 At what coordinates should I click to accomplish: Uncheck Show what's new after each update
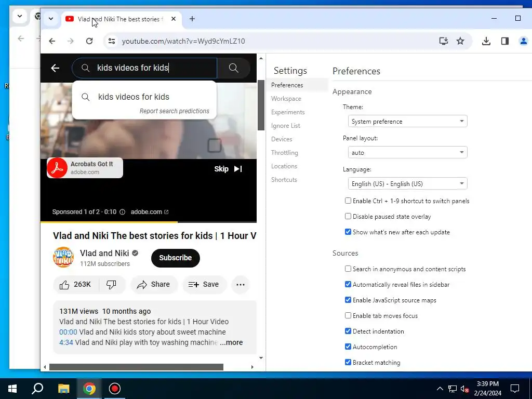(x=348, y=232)
